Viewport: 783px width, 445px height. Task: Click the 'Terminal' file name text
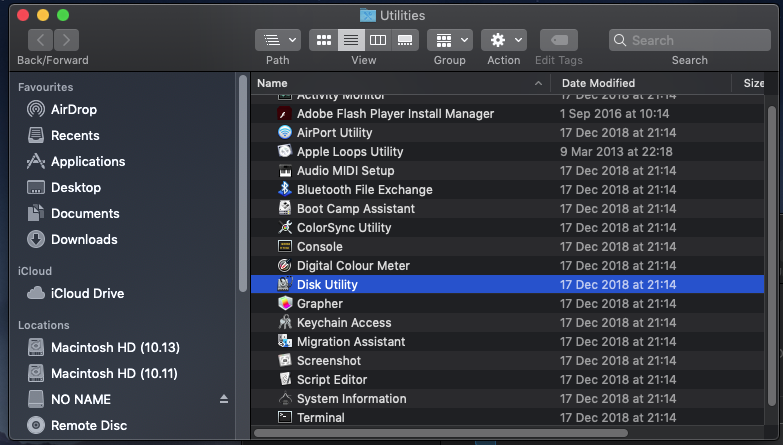click(321, 418)
